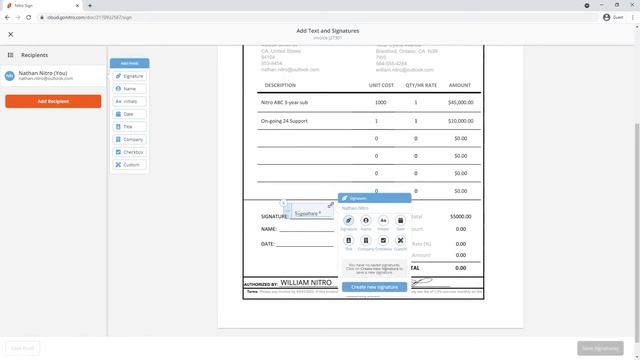The height and width of the screenshot is (360, 640).
Task: Click the DESCRIPTION column header
Action: (280, 85)
